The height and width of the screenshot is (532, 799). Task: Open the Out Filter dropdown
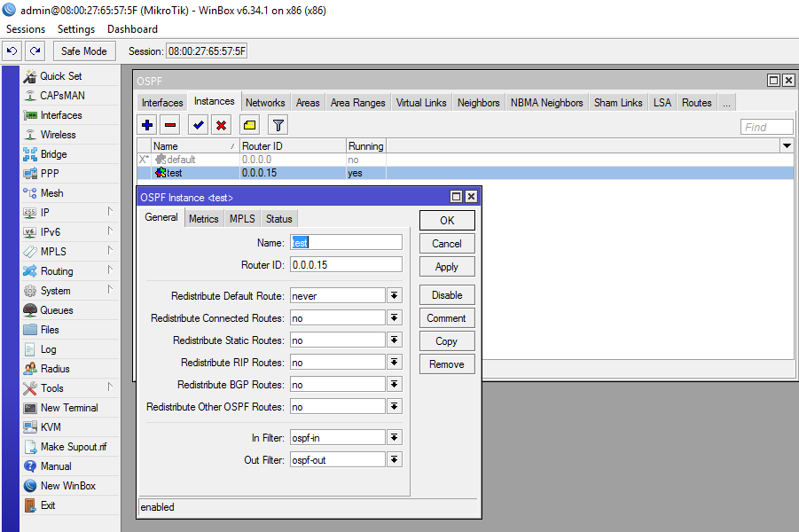tap(395, 459)
